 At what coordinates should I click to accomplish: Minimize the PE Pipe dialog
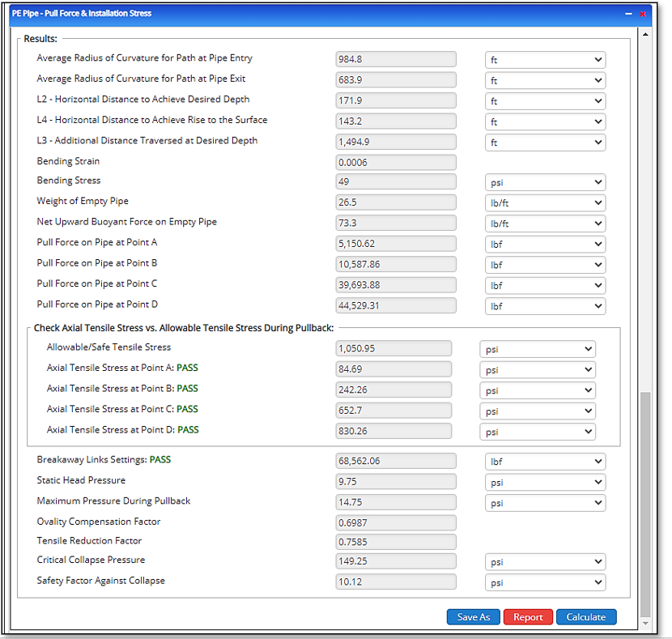628,14
